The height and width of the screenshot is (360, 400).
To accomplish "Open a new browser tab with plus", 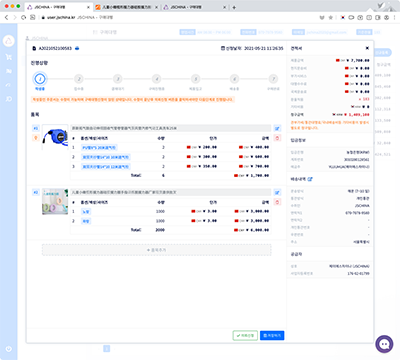I will click(x=234, y=7).
